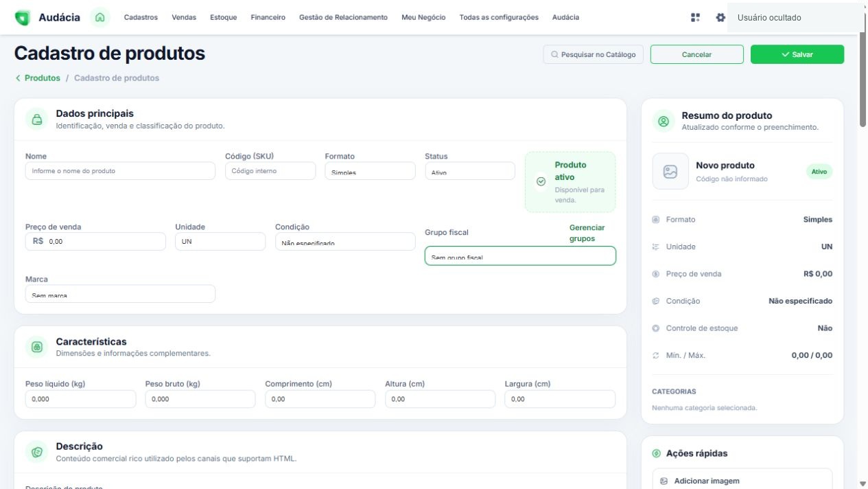Open Todas as configurações menu
This screenshot has height=489, width=868.
tap(499, 17)
